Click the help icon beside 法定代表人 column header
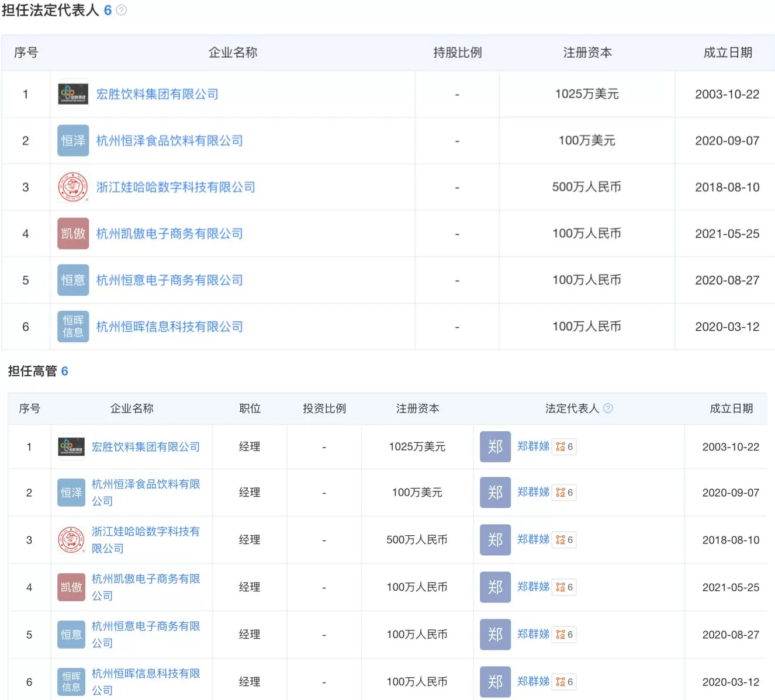Viewport: 775px width, 700px height. (x=609, y=408)
